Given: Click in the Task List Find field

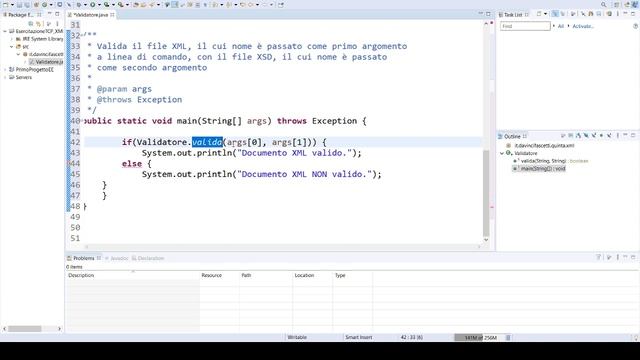Looking at the screenshot, I should (x=525, y=26).
